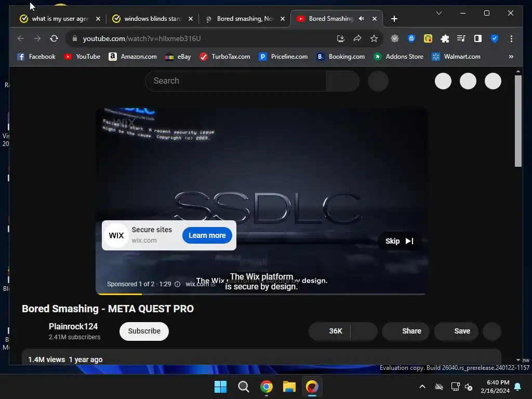The width and height of the screenshot is (532, 399).
Task: Click the browser back arrow
Action: [x=21, y=38]
